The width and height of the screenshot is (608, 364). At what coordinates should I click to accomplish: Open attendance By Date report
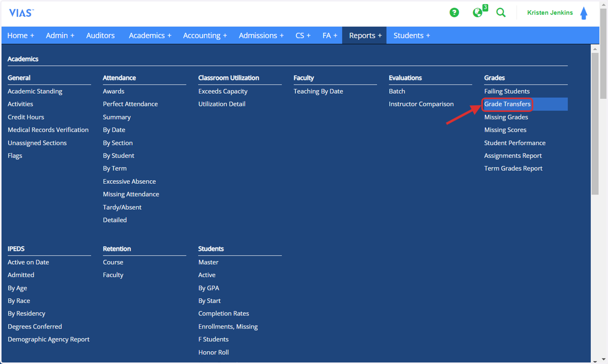tap(114, 130)
